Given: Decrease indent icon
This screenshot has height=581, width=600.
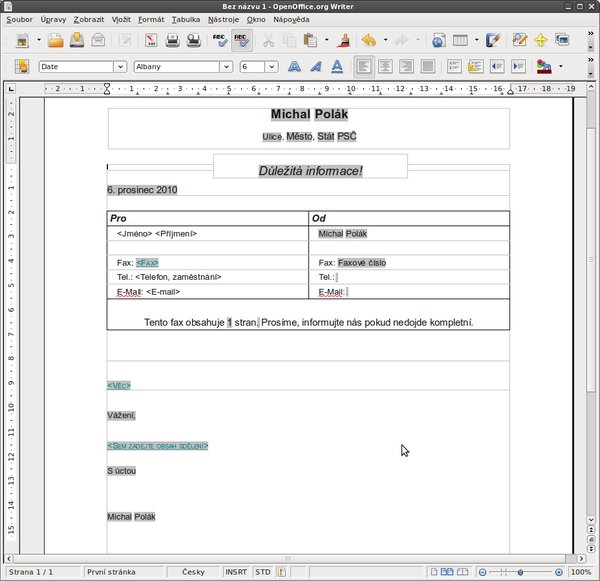Looking at the screenshot, I should coord(497,67).
